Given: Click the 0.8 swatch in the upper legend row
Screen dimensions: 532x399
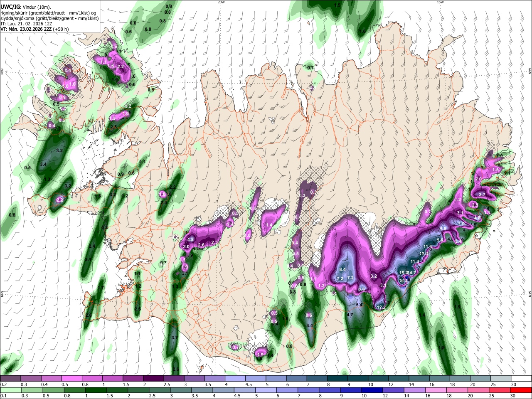Looking at the screenshot, I should [x=92, y=378].
